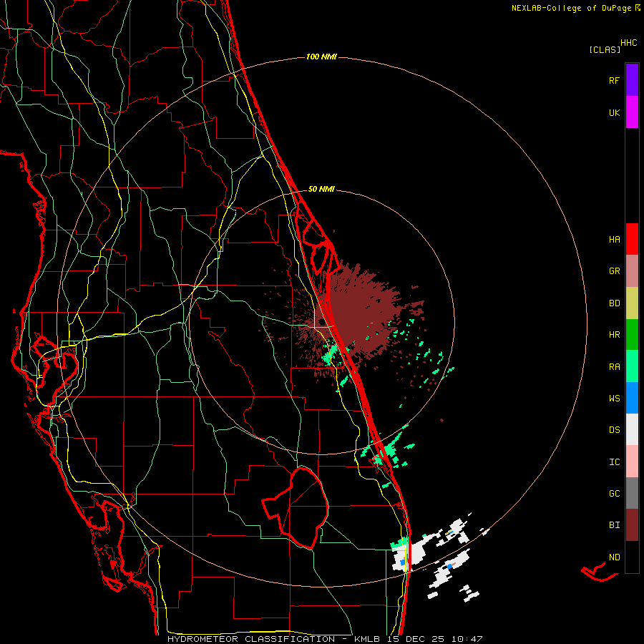This screenshot has height=644, width=644.
Task: Click the HHC product code text
Action: coord(629,42)
